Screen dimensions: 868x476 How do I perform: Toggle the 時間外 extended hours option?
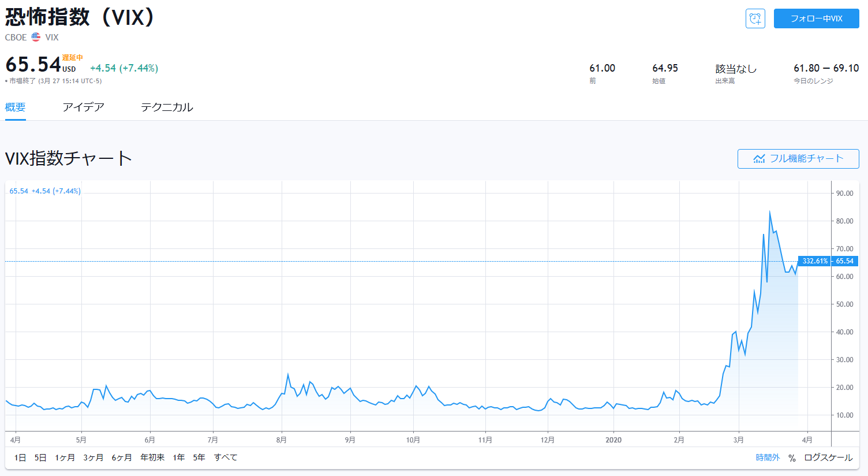pyautogui.click(x=768, y=458)
